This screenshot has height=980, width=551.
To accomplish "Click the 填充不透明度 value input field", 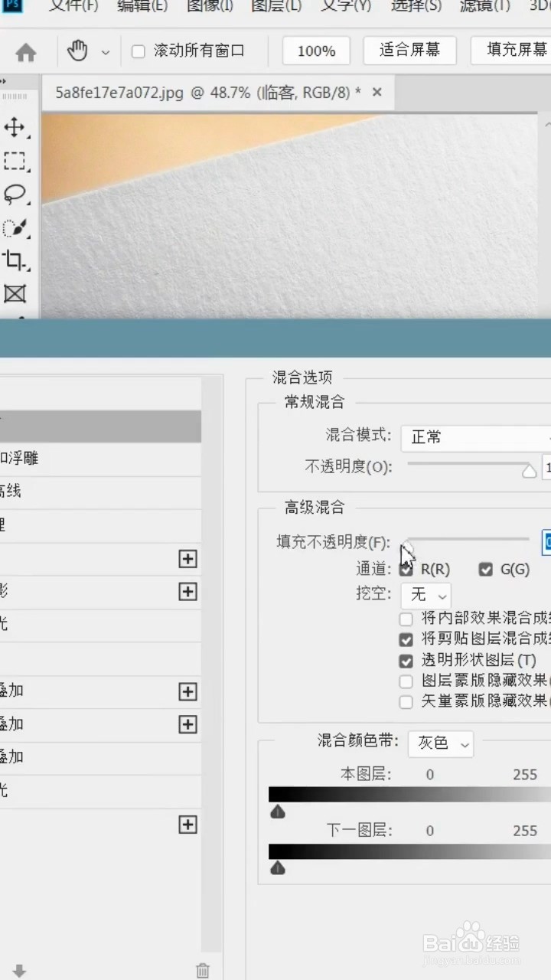I will (x=546, y=542).
